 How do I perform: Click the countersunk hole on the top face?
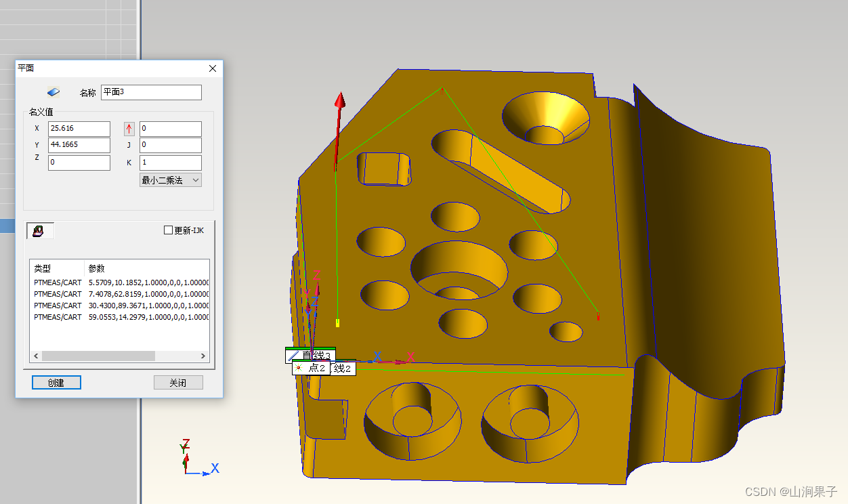point(545,119)
